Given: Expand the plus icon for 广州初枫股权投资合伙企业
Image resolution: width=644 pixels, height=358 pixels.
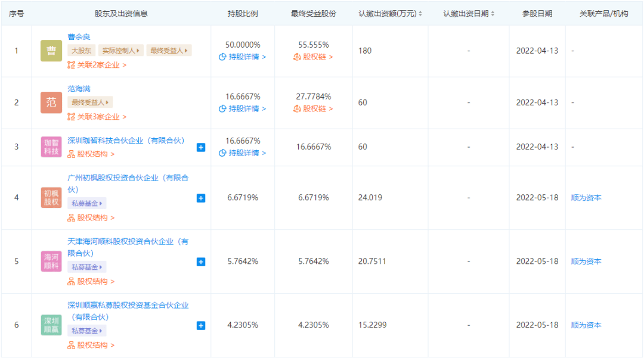Looking at the screenshot, I should 201,198.
